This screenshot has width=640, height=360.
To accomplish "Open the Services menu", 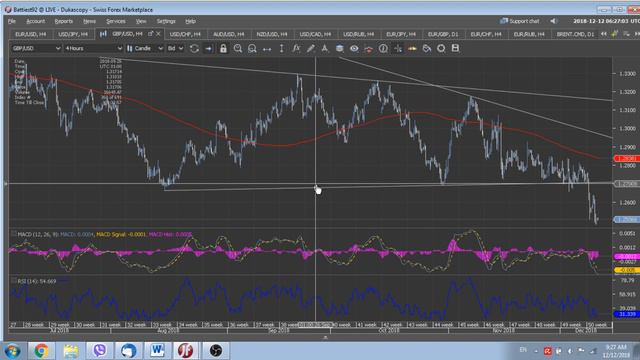I will 116,21.
